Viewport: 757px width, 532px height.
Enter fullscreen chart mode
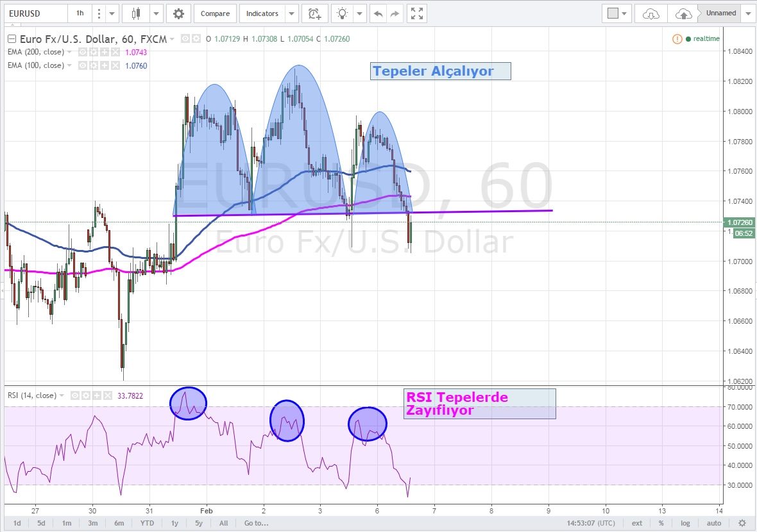click(416, 13)
